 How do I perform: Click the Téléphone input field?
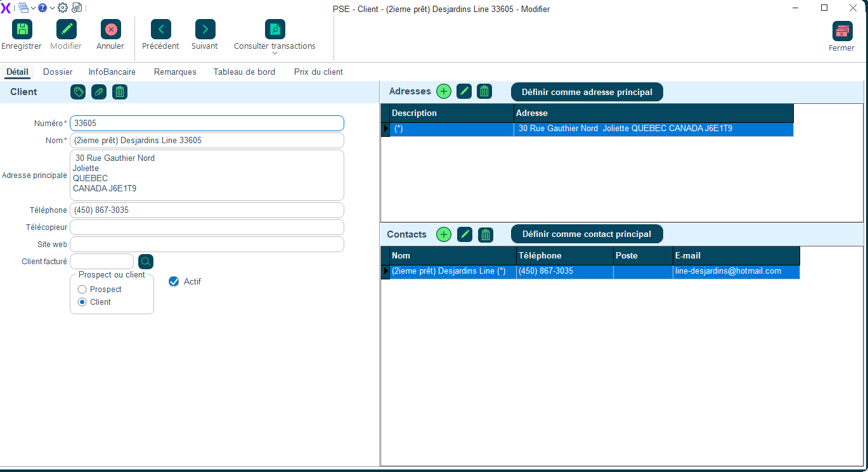click(x=207, y=210)
